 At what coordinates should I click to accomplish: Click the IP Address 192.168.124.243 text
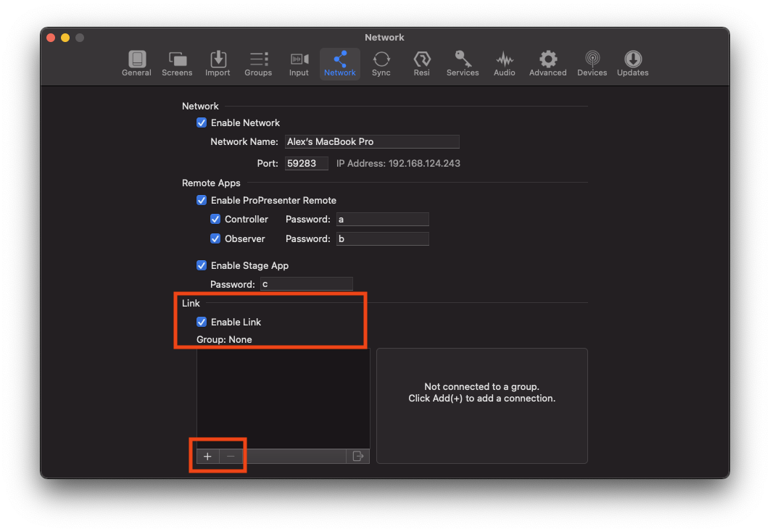tap(398, 163)
